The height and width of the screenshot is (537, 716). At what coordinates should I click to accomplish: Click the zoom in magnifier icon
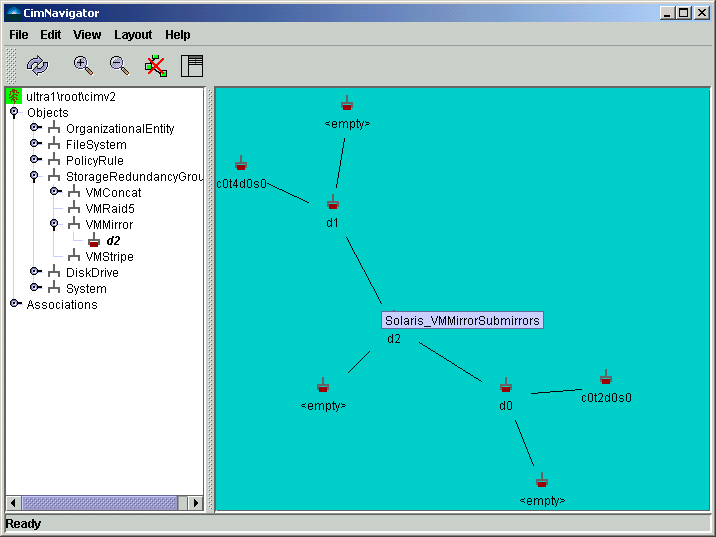pos(83,66)
